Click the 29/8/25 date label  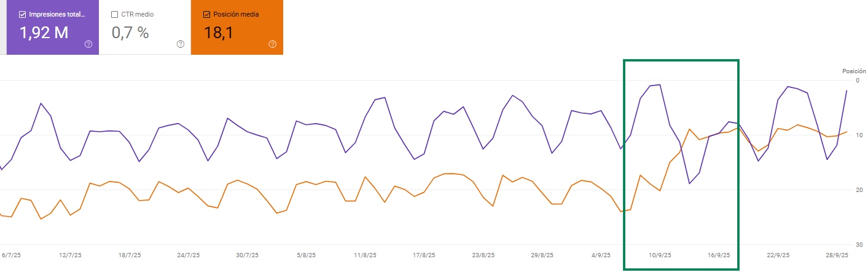click(x=542, y=255)
